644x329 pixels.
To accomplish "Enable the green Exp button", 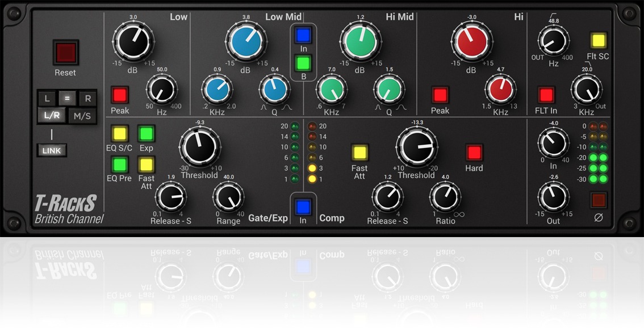I will pos(147,134).
